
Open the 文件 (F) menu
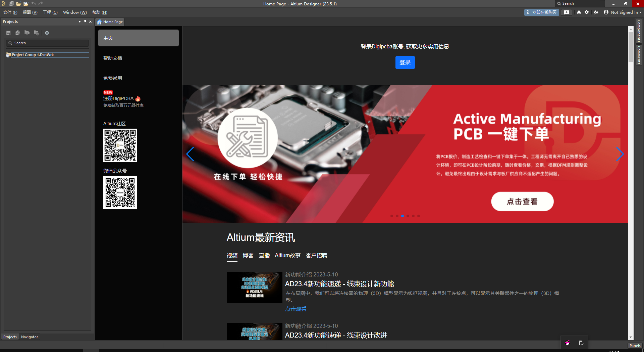pos(10,12)
